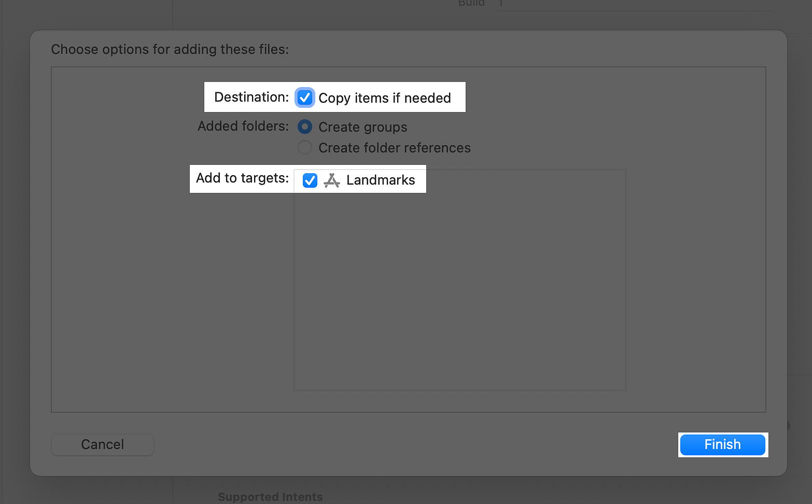This screenshot has height=504, width=812.
Task: Choose Create folder references option
Action: click(x=305, y=147)
